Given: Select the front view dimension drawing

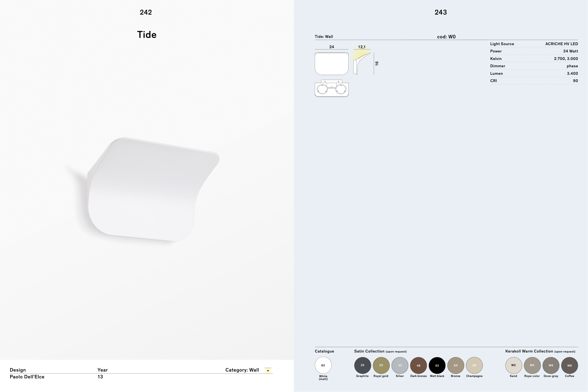Looking at the screenshot, I should pyautogui.click(x=331, y=63).
